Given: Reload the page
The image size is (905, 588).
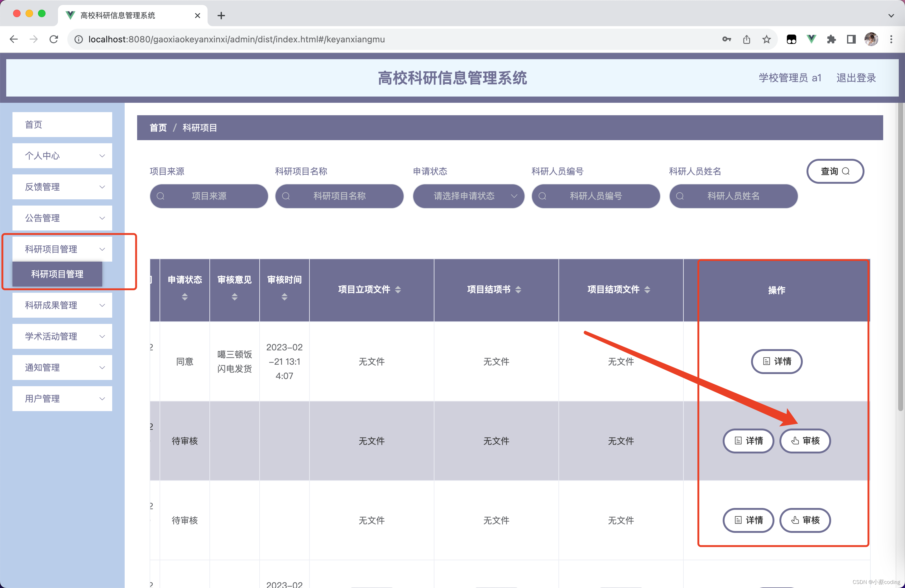Looking at the screenshot, I should tap(54, 39).
